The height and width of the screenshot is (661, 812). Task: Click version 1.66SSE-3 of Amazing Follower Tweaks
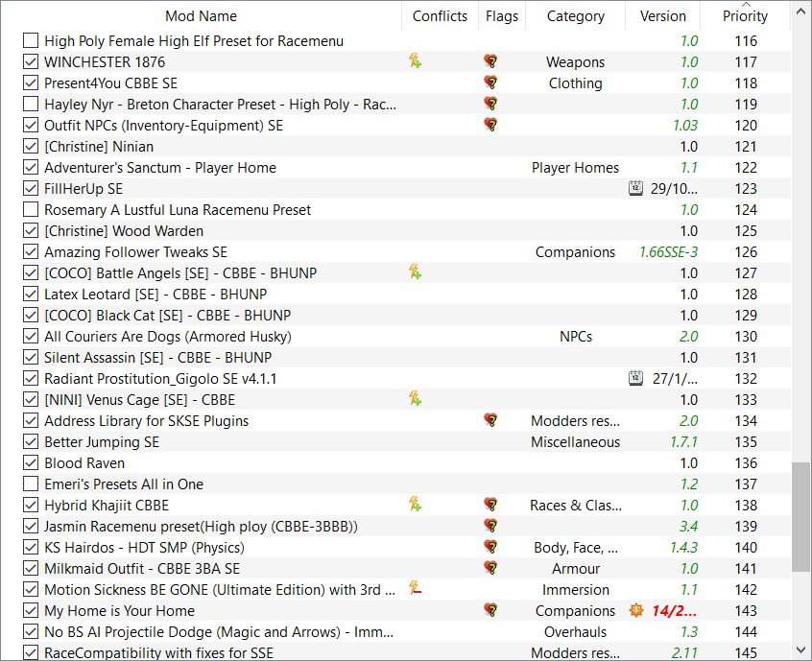pos(669,252)
